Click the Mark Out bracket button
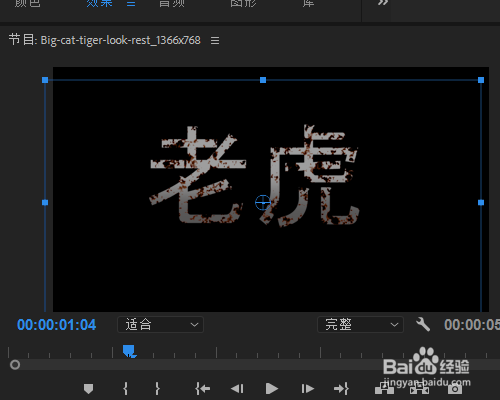The width and height of the screenshot is (500, 400). tap(157, 389)
